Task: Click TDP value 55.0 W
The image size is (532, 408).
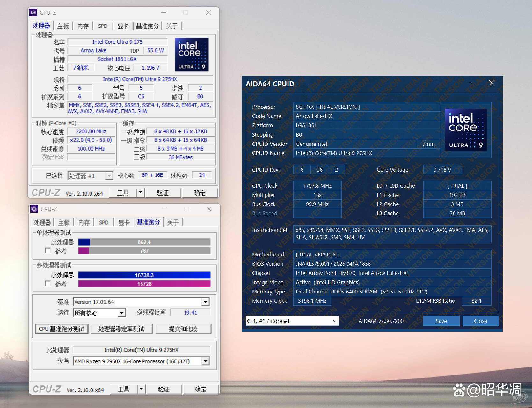Action: tap(156, 50)
